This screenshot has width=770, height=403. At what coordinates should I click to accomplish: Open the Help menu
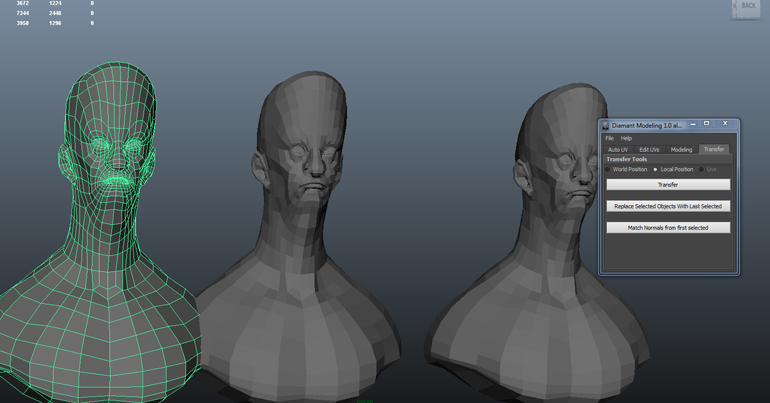click(626, 138)
